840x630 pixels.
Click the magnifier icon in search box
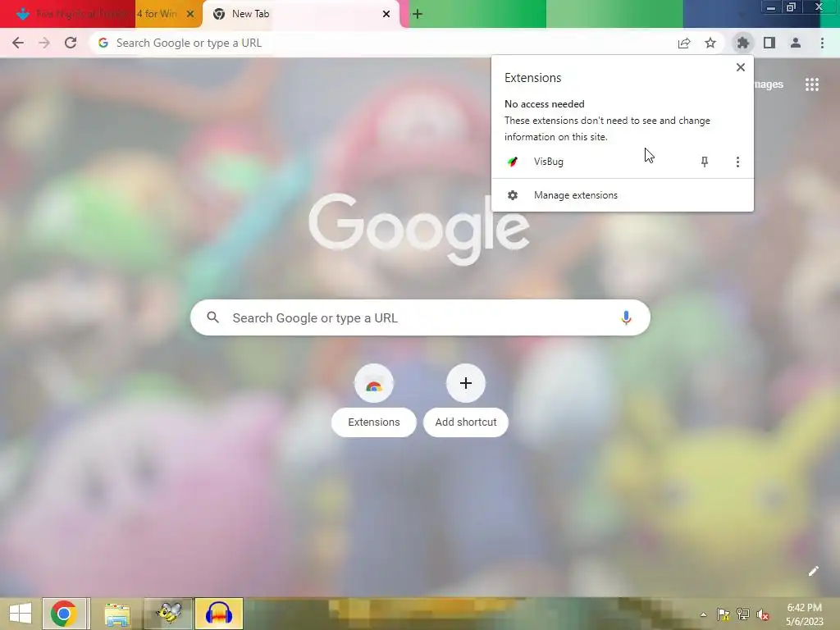click(x=212, y=317)
